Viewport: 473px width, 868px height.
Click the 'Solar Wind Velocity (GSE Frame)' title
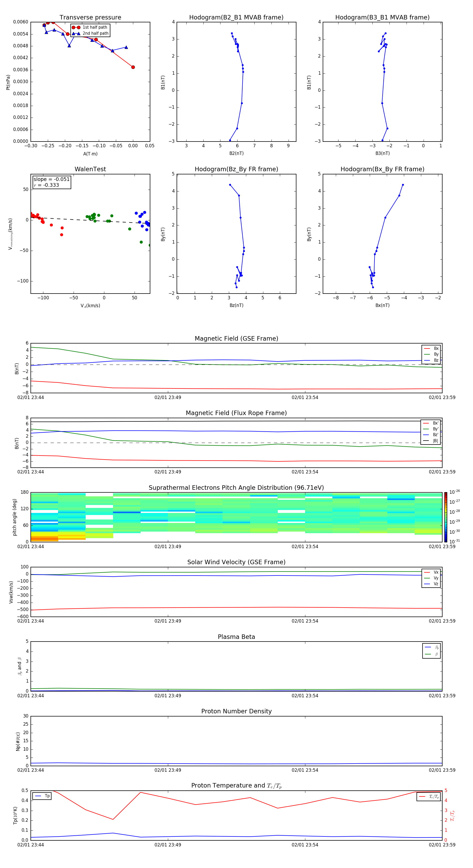236,562
